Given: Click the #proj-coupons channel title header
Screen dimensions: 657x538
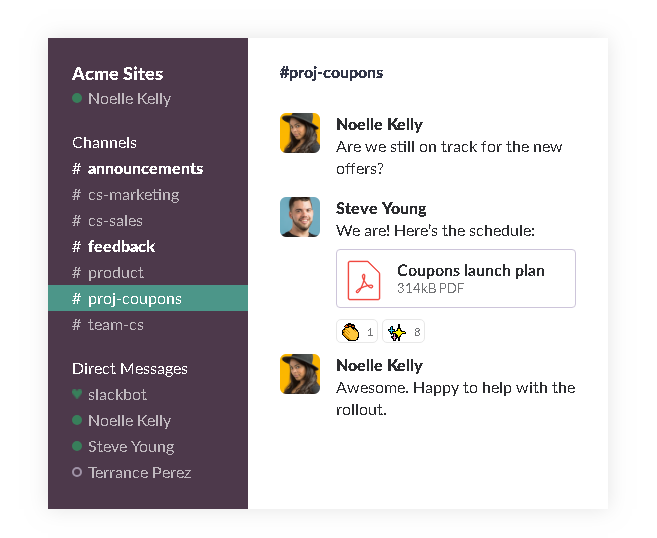Looking at the screenshot, I should click(331, 73).
